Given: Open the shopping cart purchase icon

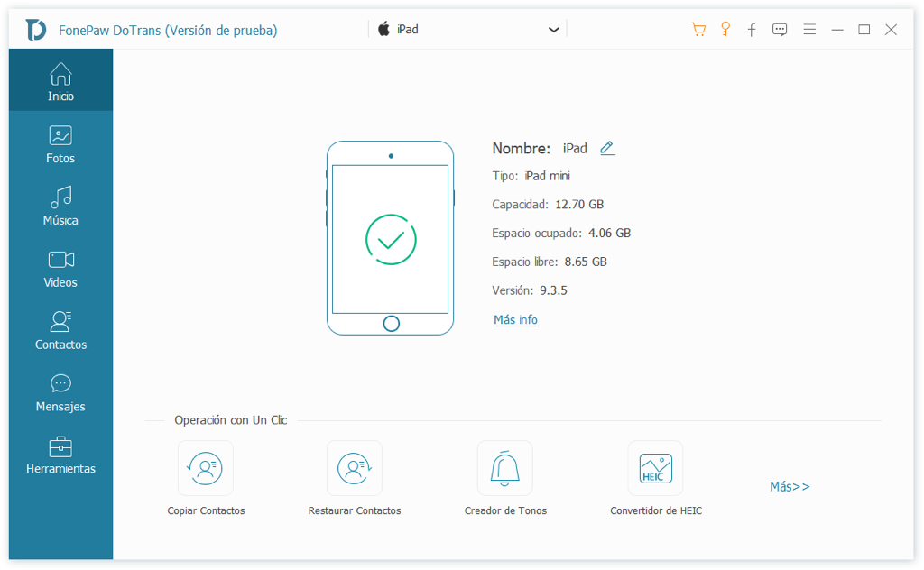Looking at the screenshot, I should (698, 30).
